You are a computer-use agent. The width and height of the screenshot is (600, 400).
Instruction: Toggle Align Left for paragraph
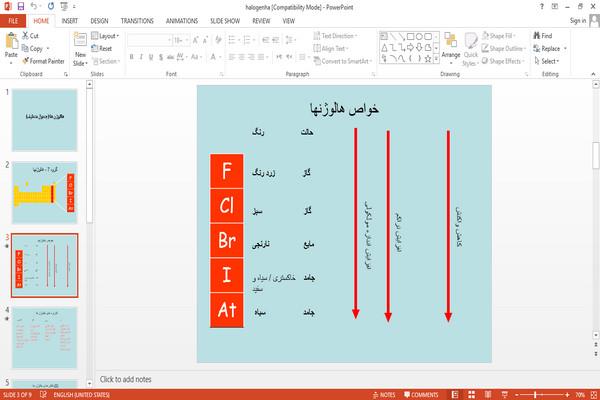232,57
